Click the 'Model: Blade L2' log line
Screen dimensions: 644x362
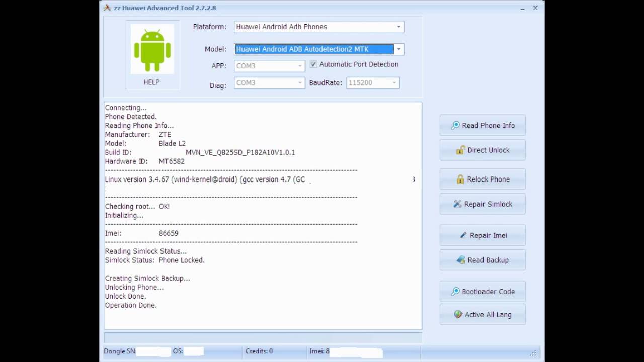coord(145,143)
